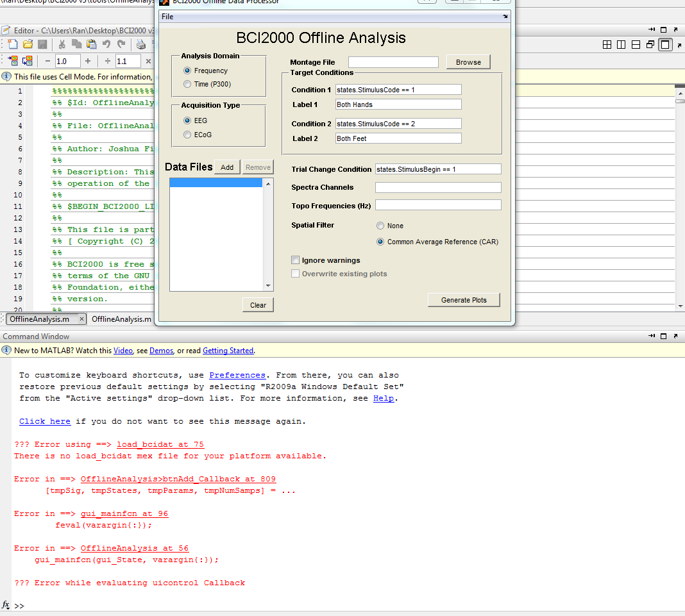Maximize the Command Window panel
The width and height of the screenshot is (685, 616).
[664, 336]
